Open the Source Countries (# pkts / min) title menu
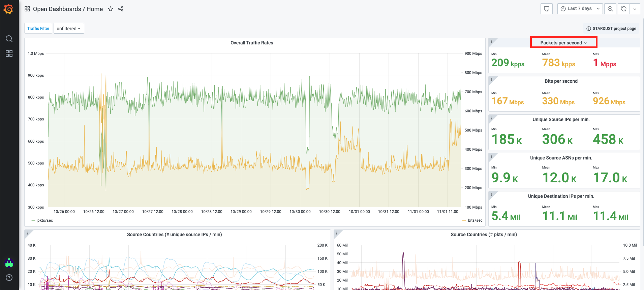The height and width of the screenshot is (290, 644). pyautogui.click(x=484, y=234)
